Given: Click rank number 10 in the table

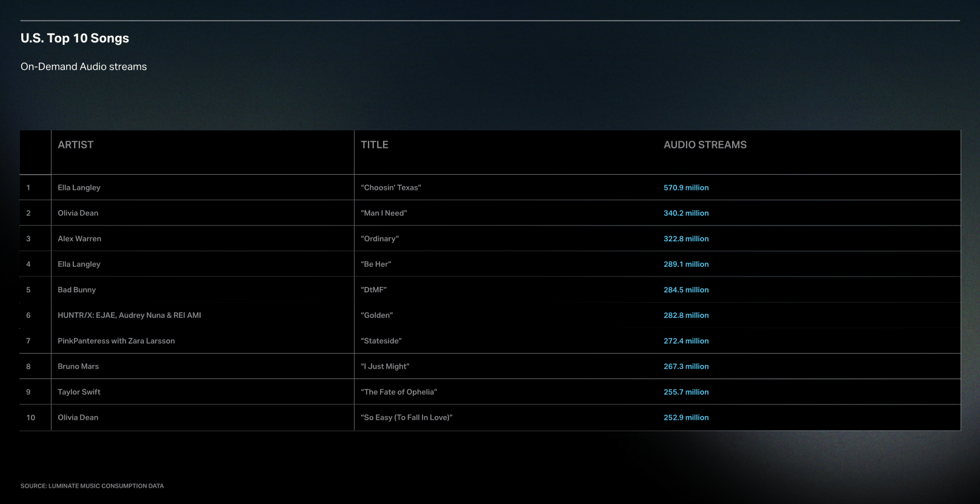Looking at the screenshot, I should [x=31, y=417].
